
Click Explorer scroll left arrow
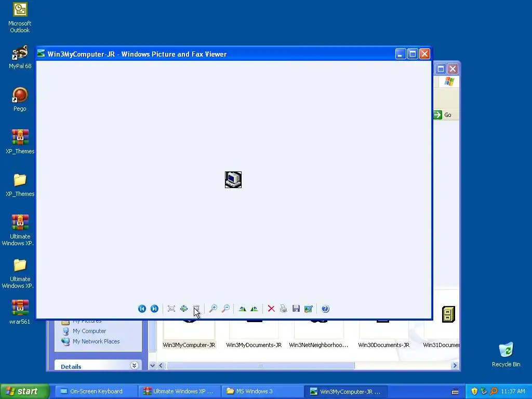coord(161,365)
